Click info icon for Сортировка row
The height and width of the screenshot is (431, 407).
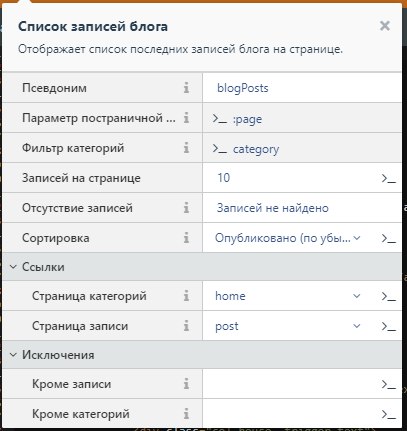click(186, 238)
